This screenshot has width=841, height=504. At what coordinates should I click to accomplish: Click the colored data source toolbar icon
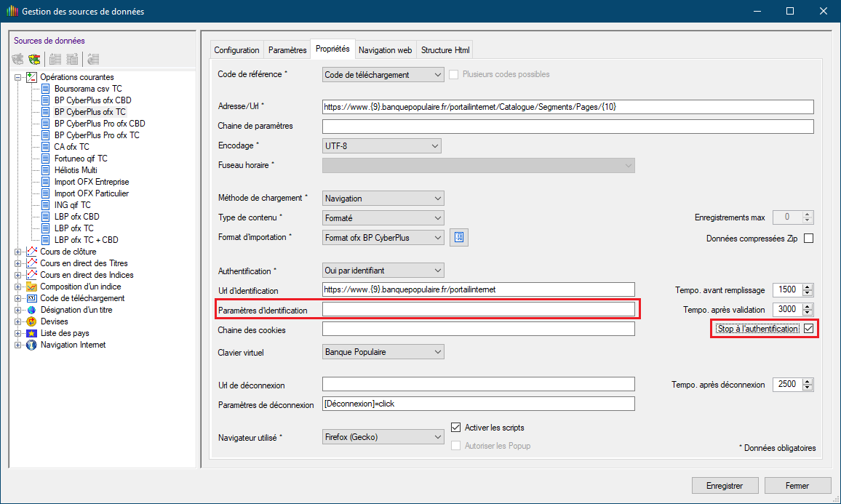(34, 59)
